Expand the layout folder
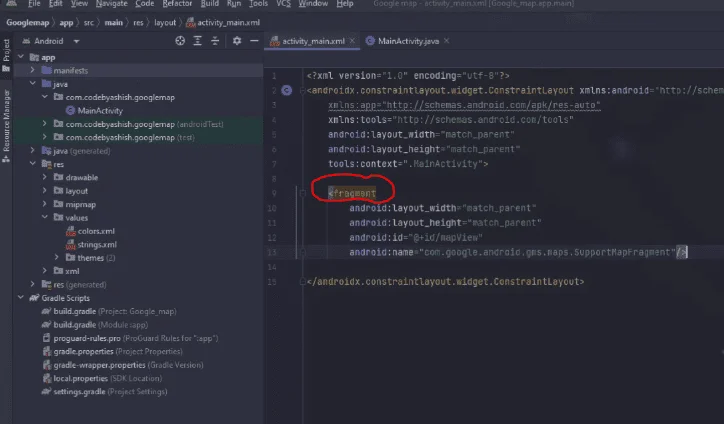This screenshot has width=724, height=424. click(x=45, y=191)
